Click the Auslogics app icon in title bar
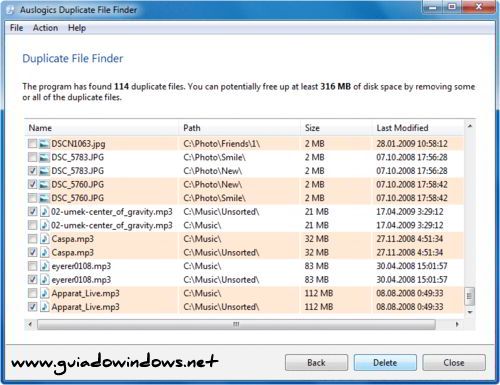 (11, 10)
